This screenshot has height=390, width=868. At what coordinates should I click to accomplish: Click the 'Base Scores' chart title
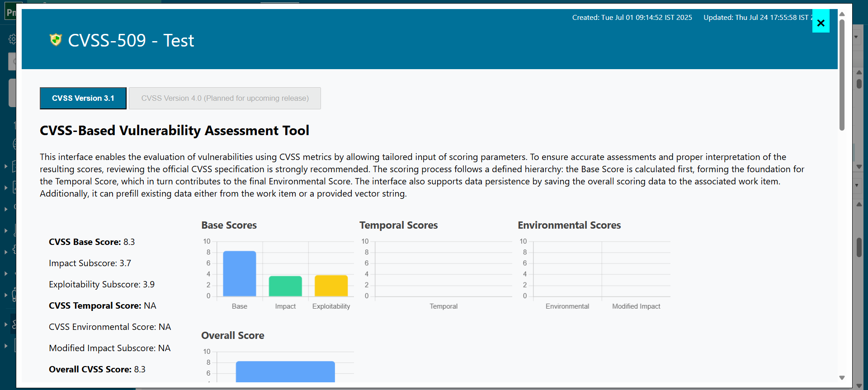click(x=229, y=225)
